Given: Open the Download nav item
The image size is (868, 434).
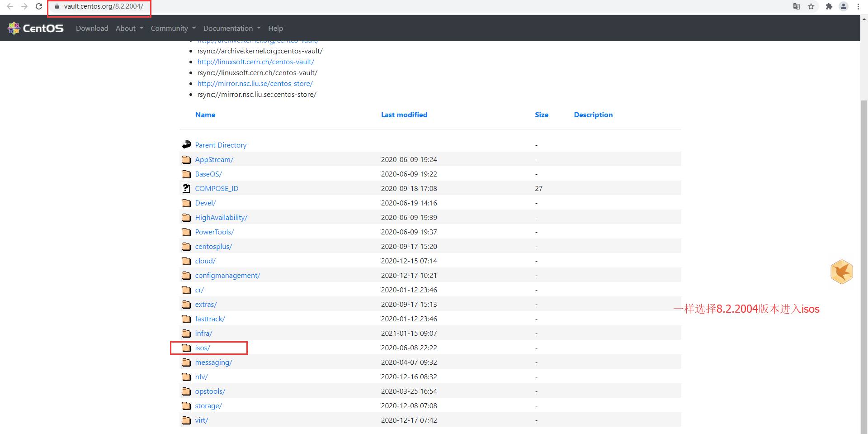Looking at the screenshot, I should click(x=92, y=28).
